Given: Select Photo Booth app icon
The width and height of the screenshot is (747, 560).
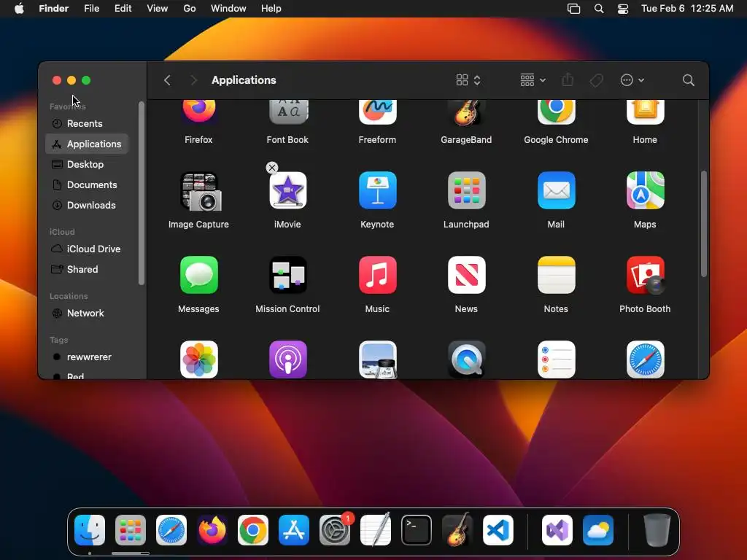Looking at the screenshot, I should 645,275.
